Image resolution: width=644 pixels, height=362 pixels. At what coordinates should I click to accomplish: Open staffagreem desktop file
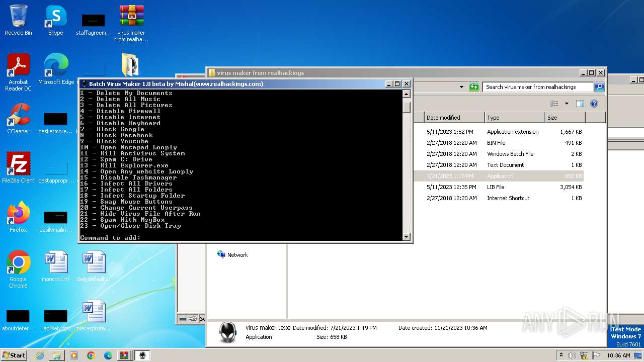pos(94,24)
